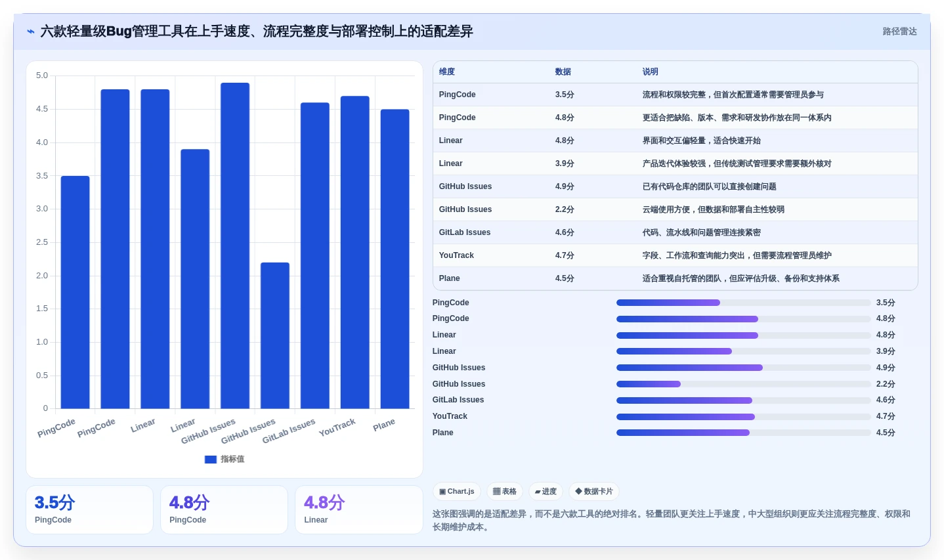Click the Plane 4.5分 progress bar
944x560 pixels.
tap(744, 433)
